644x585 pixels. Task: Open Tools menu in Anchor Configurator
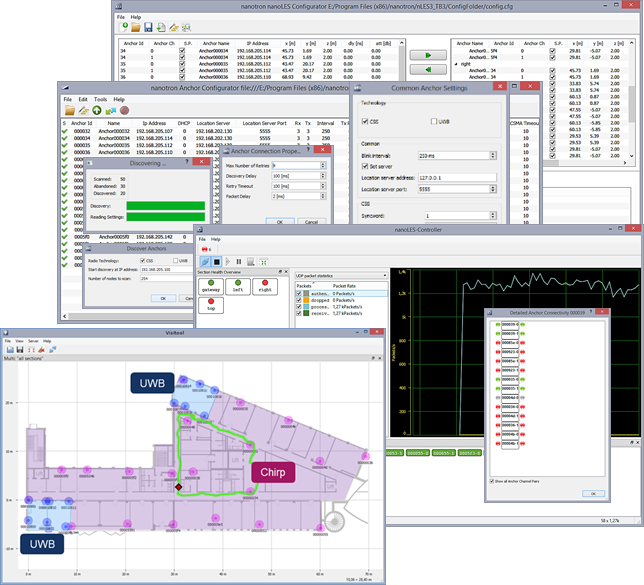click(x=101, y=99)
